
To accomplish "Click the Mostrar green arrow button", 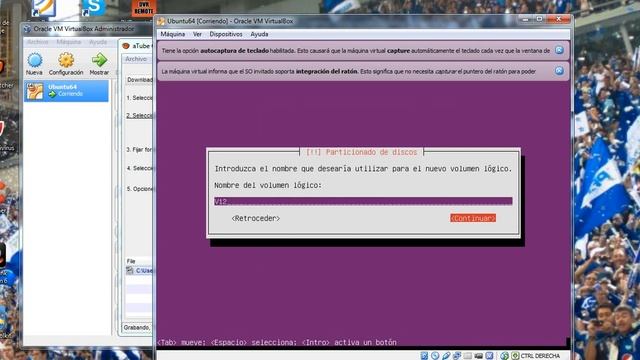I will pos(99,60).
